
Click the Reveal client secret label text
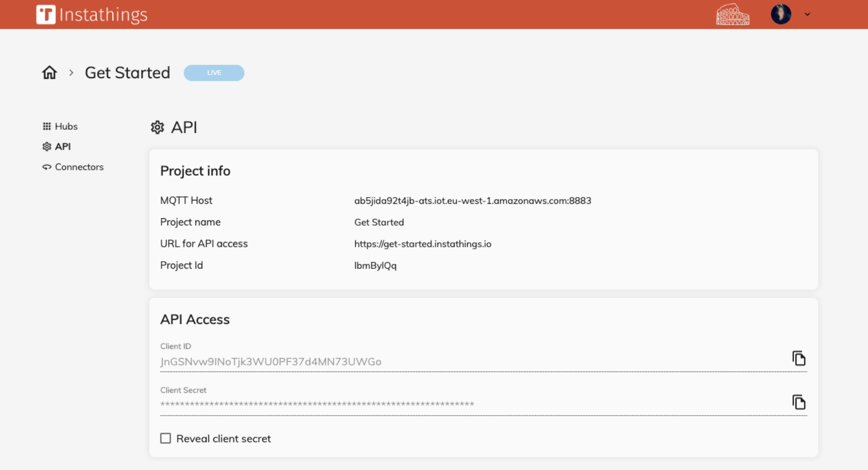[223, 438]
